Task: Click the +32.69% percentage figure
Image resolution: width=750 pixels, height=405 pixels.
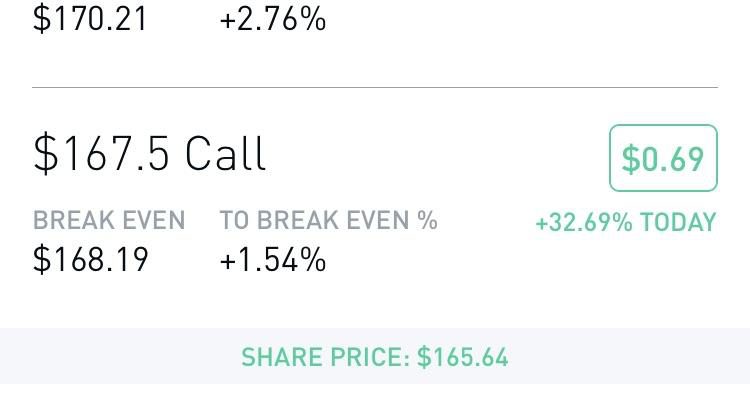Action: [584, 222]
